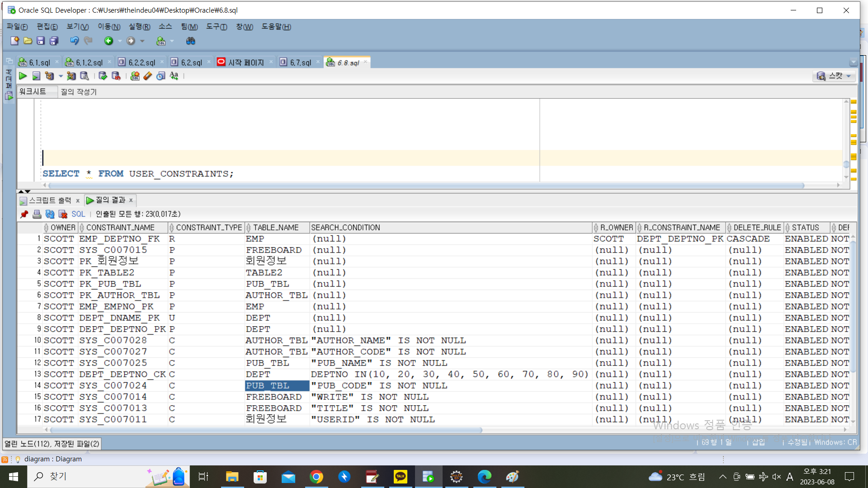
Task: Clear the worksheet with the eraser icon
Action: pos(148,76)
